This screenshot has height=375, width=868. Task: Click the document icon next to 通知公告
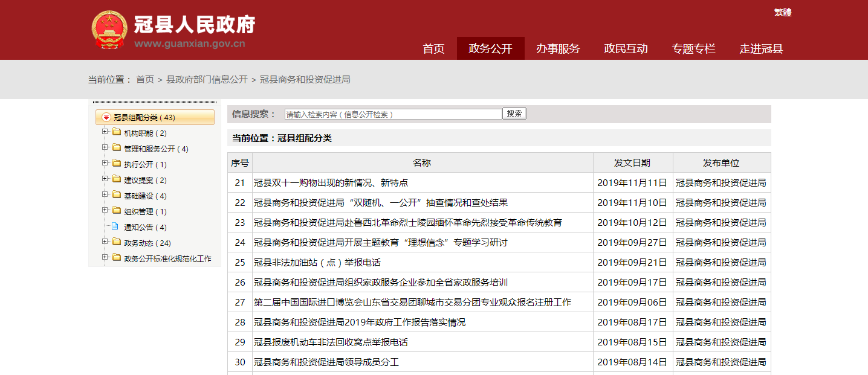click(x=115, y=226)
